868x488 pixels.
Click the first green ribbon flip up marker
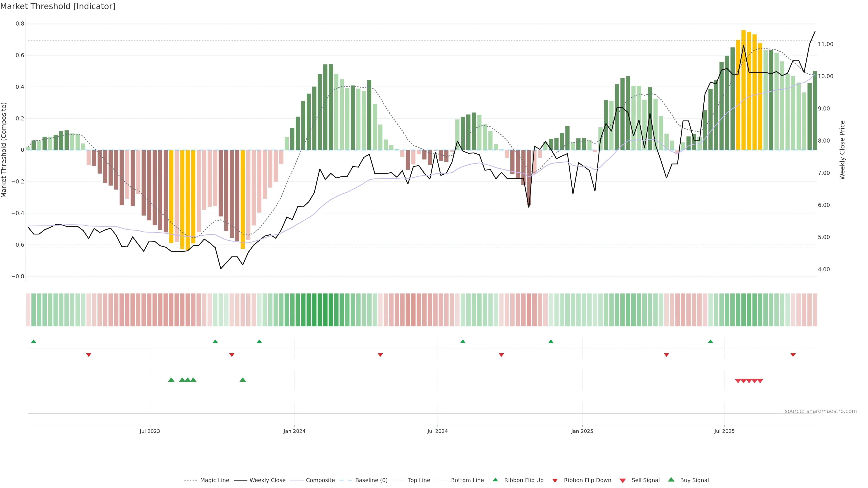33,342
